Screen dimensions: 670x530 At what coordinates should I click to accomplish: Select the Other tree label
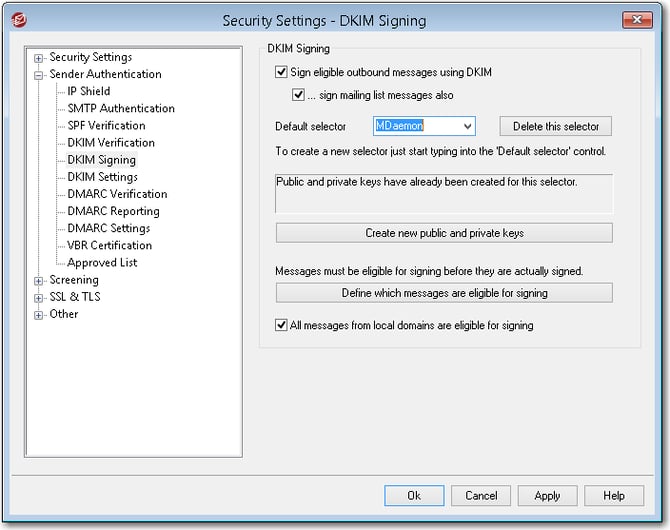pos(64,314)
